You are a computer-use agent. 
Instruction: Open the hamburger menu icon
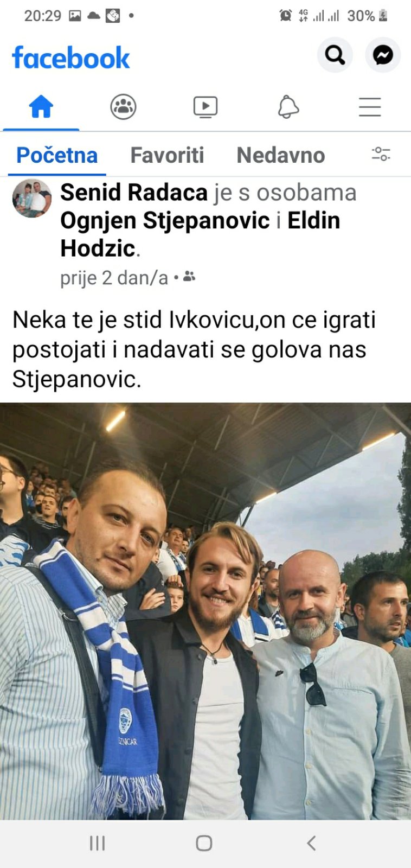370,107
